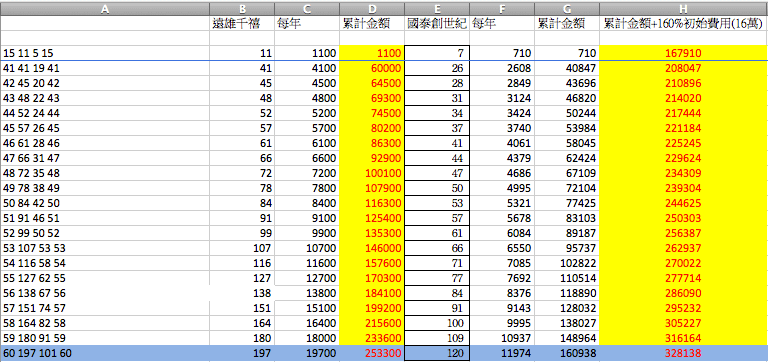Click the column E cell with value 100
This screenshot has height=362, width=768.
[x=437, y=323]
